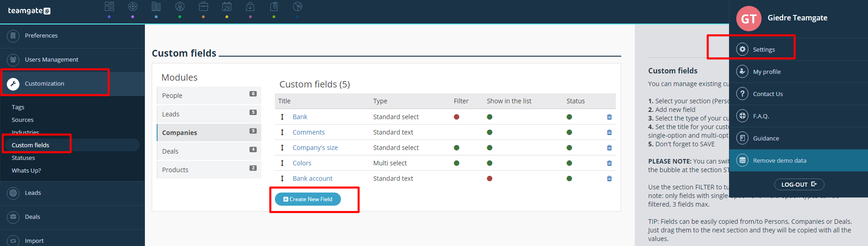Select the Leads module tab
868x246 pixels.
tap(209, 114)
